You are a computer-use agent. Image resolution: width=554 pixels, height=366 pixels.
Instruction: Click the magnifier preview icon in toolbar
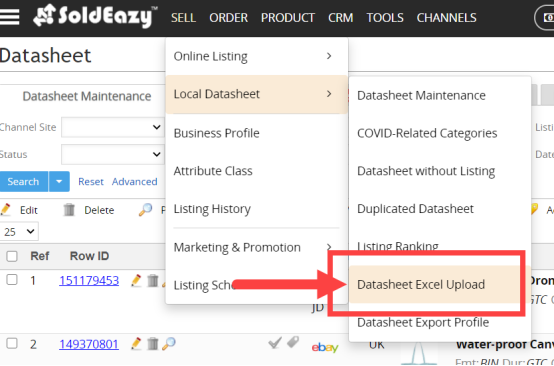click(145, 209)
